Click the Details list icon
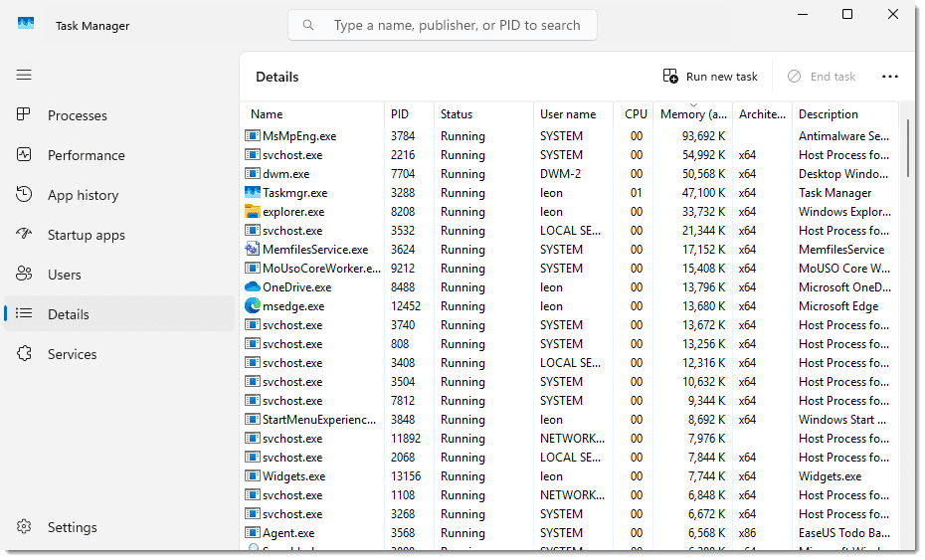The width and height of the screenshot is (925, 560). 24,313
